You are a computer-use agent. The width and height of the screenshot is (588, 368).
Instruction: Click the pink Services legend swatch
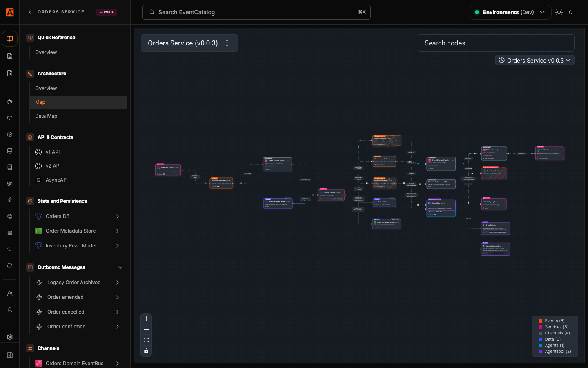[x=540, y=327]
